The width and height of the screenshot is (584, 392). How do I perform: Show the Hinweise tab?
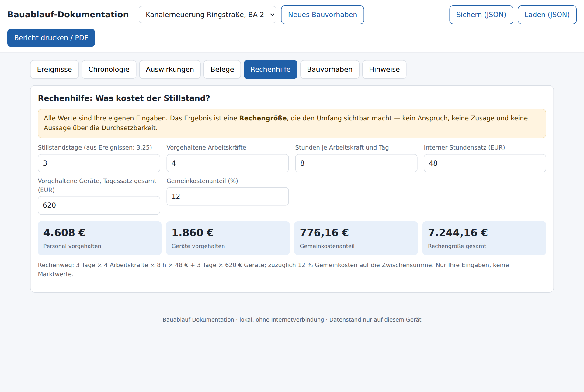coord(384,69)
